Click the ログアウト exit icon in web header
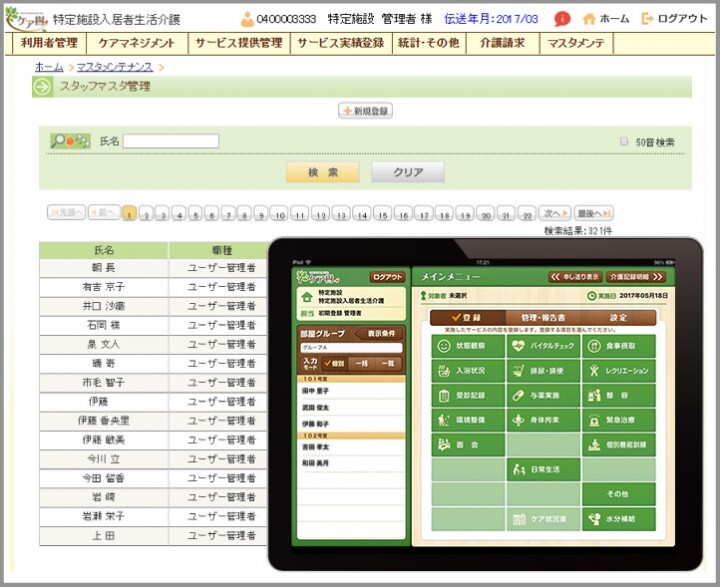 tap(647, 19)
